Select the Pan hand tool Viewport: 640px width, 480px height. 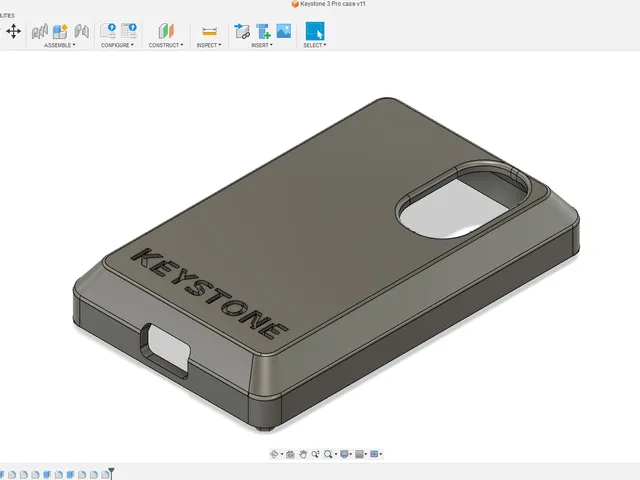pyautogui.click(x=303, y=454)
